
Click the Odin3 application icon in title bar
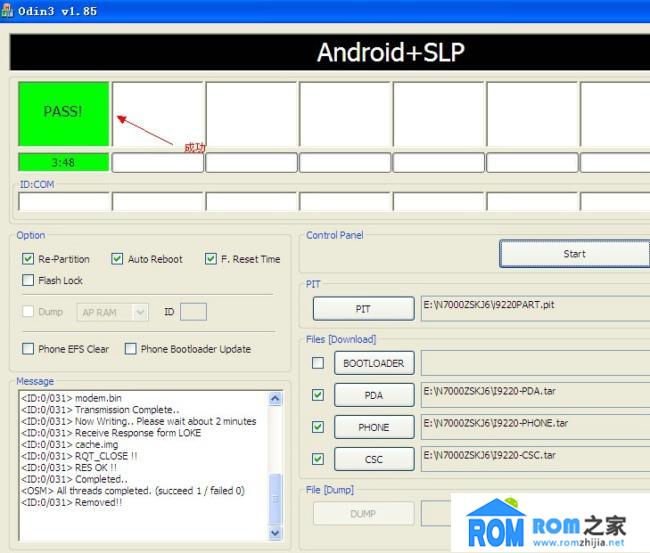[x=7, y=10]
